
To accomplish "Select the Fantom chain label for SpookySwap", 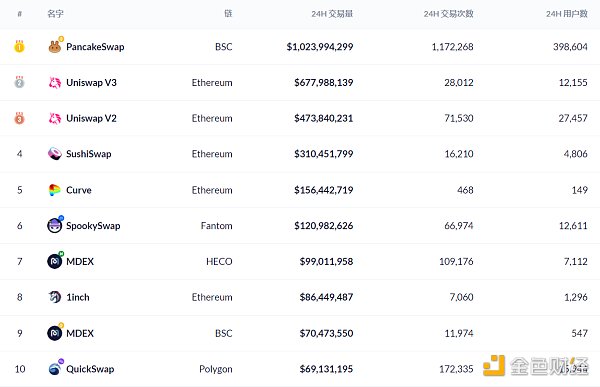I will [x=217, y=226].
